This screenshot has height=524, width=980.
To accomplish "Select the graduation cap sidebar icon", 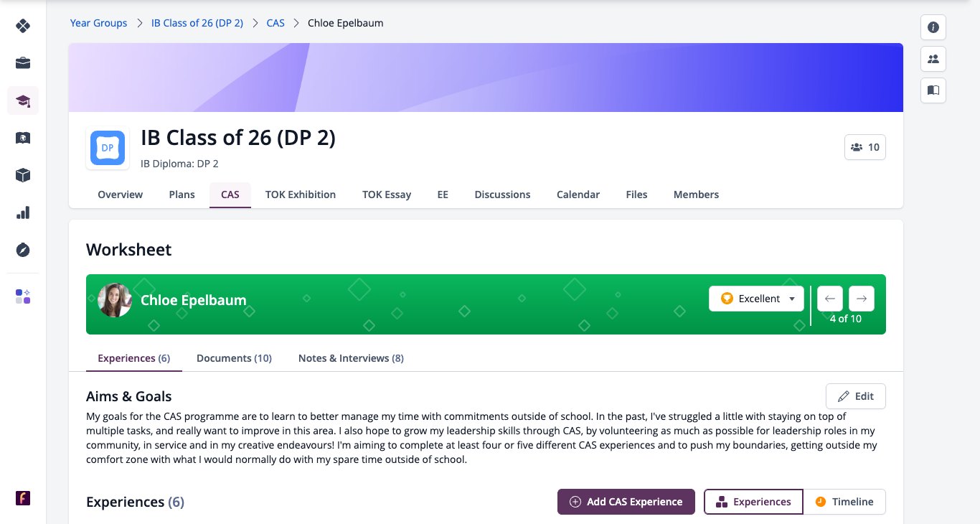I will [23, 100].
